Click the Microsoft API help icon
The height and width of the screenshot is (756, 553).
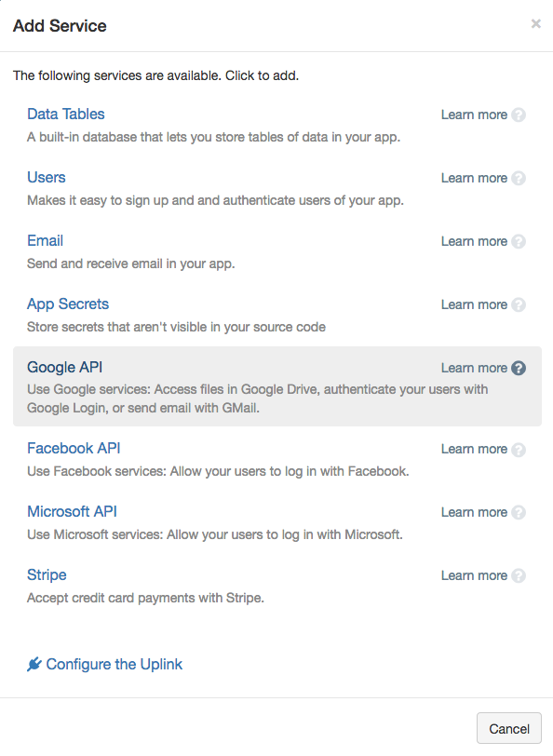pos(520,512)
